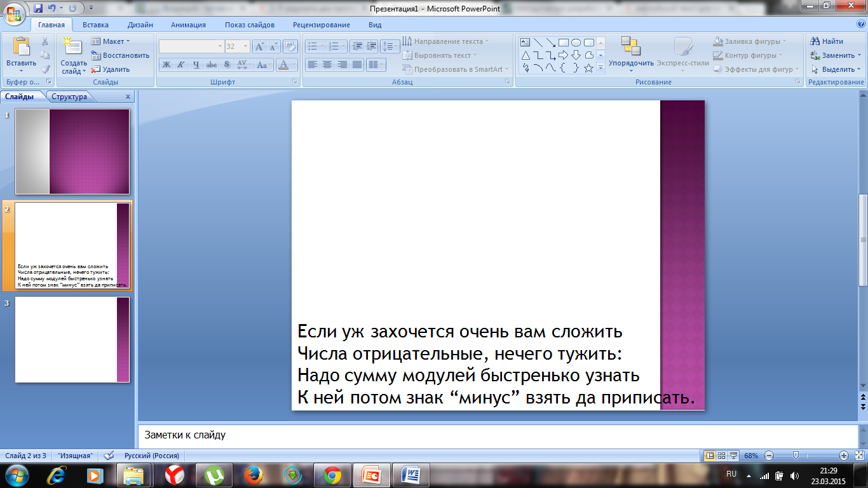This screenshot has height=488, width=868.
Task: Click Русский (Россия) language indicator
Action: [x=151, y=456]
